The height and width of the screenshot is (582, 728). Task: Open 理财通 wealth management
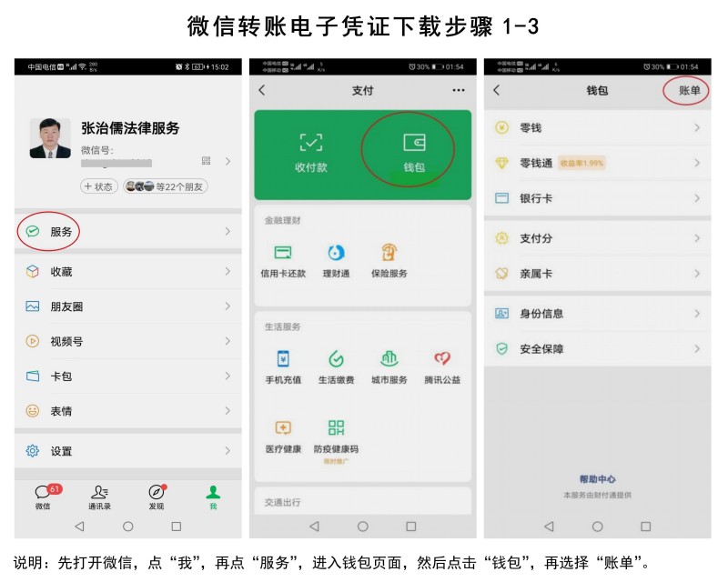[x=336, y=261]
